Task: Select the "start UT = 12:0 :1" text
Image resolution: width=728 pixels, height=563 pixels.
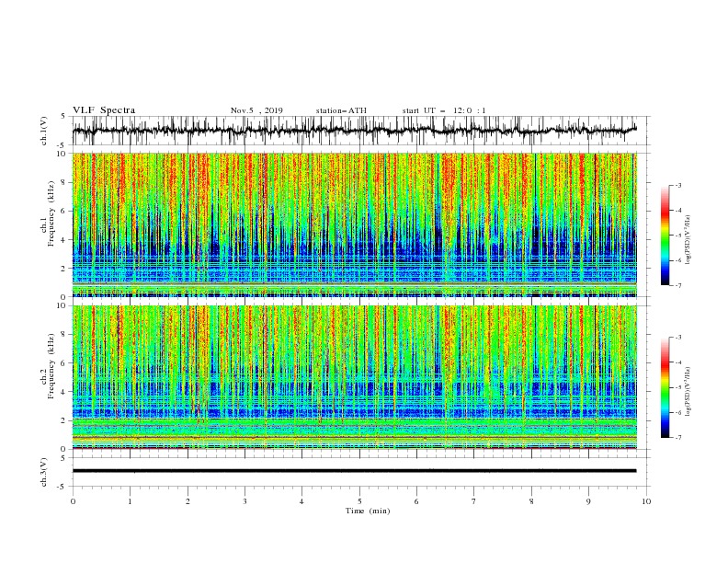Action: 444,110
